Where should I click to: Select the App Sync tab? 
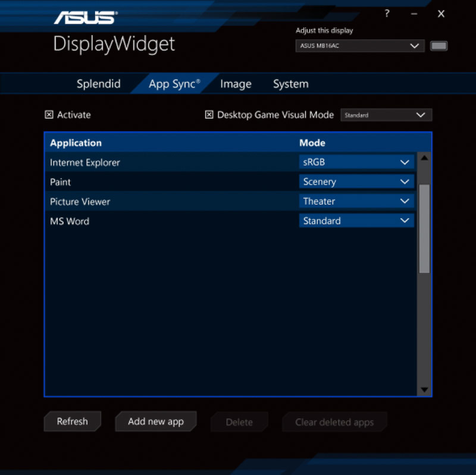coord(174,84)
